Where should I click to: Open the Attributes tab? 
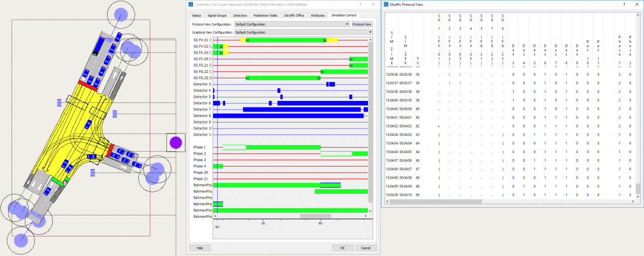coord(318,16)
